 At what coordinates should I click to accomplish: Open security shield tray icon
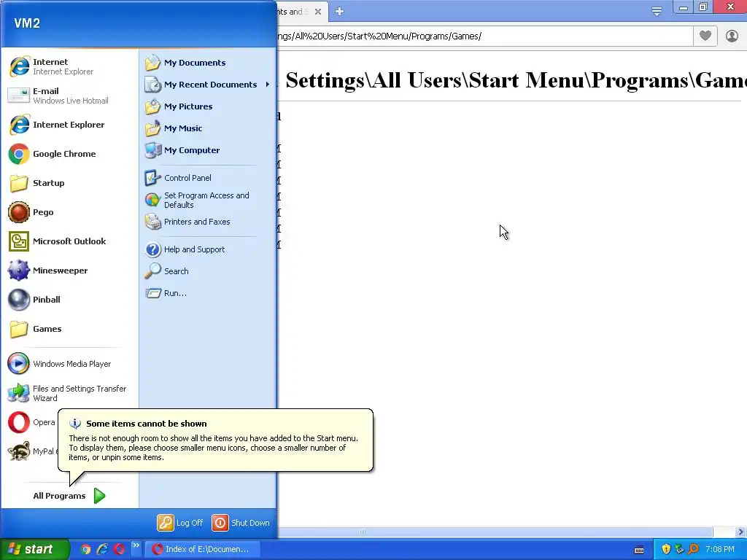point(666,549)
